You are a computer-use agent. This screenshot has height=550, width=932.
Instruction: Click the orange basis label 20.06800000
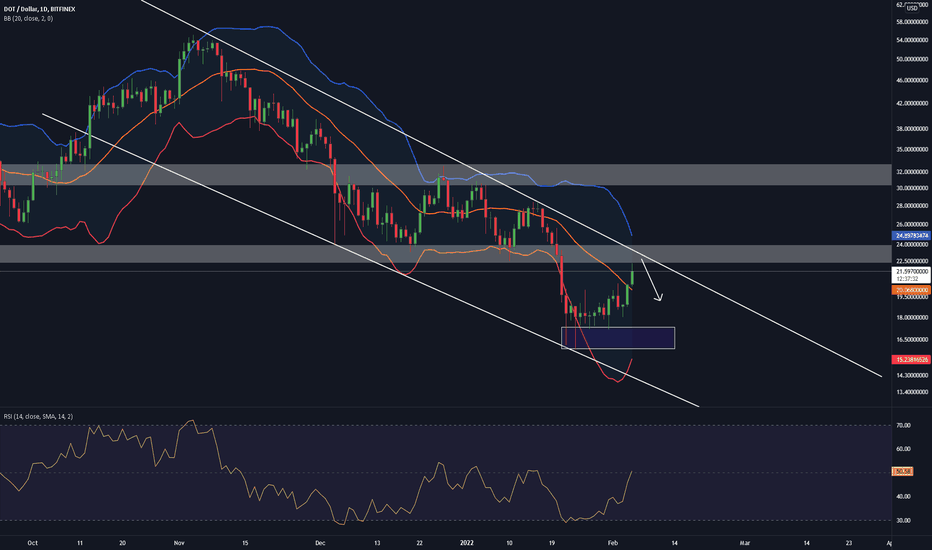pos(911,290)
